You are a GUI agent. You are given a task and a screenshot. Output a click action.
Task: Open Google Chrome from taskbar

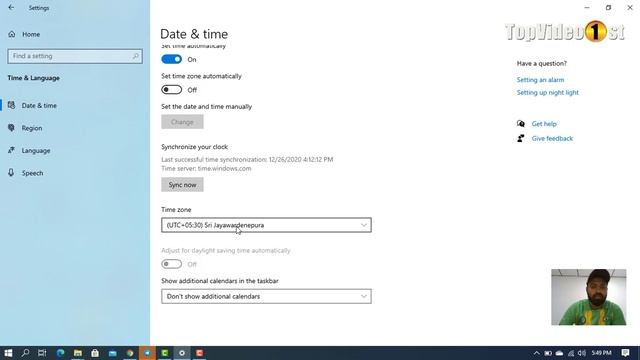coord(130,353)
